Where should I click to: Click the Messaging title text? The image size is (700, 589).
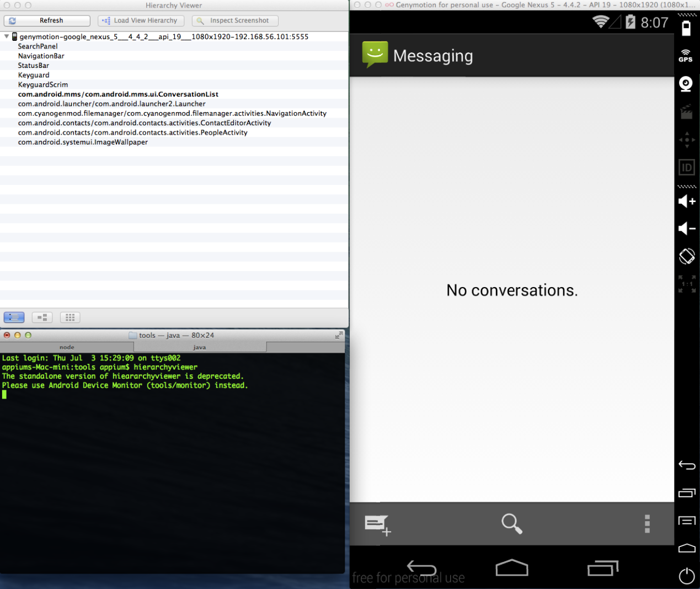click(x=433, y=56)
